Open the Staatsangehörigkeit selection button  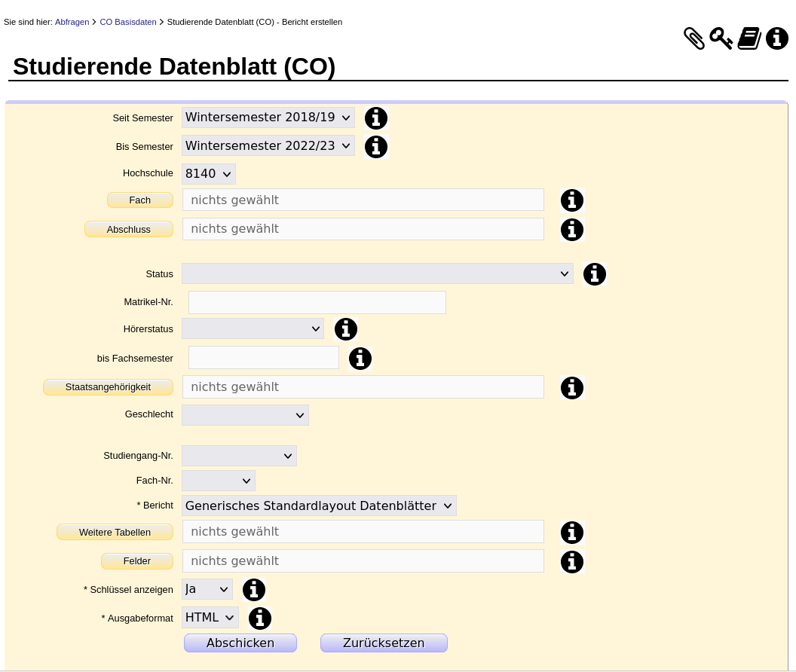pyautogui.click(x=108, y=386)
